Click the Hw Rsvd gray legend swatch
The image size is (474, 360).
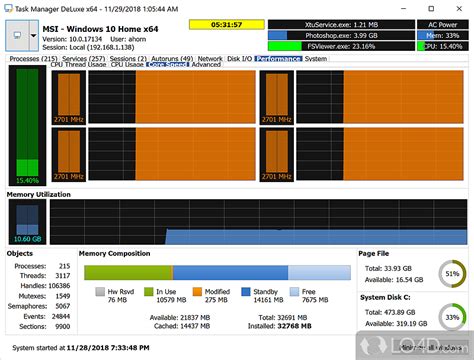pos(100,292)
